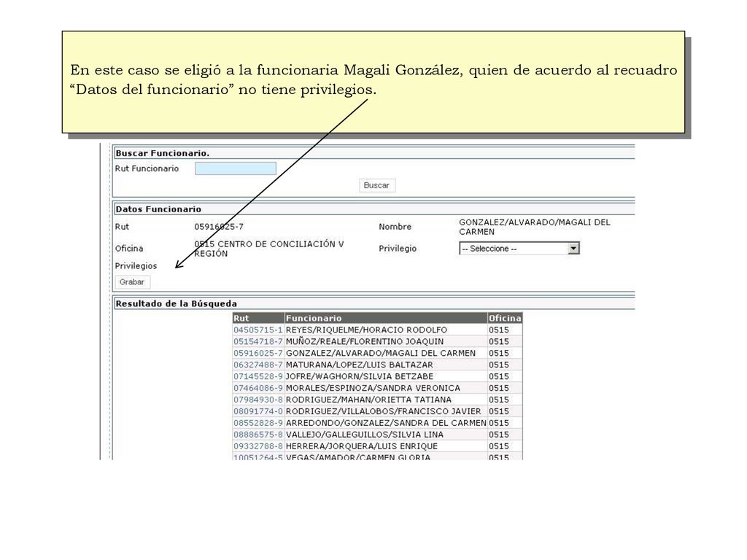Viewport: 747px width, 560px height.
Task: Open Rut link 06327488-7
Action: (258, 365)
